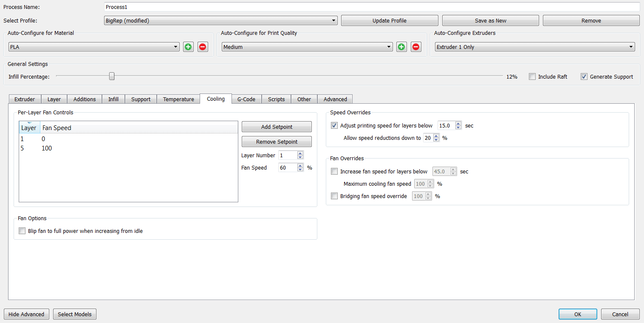Expand the PLA material dropdown

pyautogui.click(x=94, y=47)
